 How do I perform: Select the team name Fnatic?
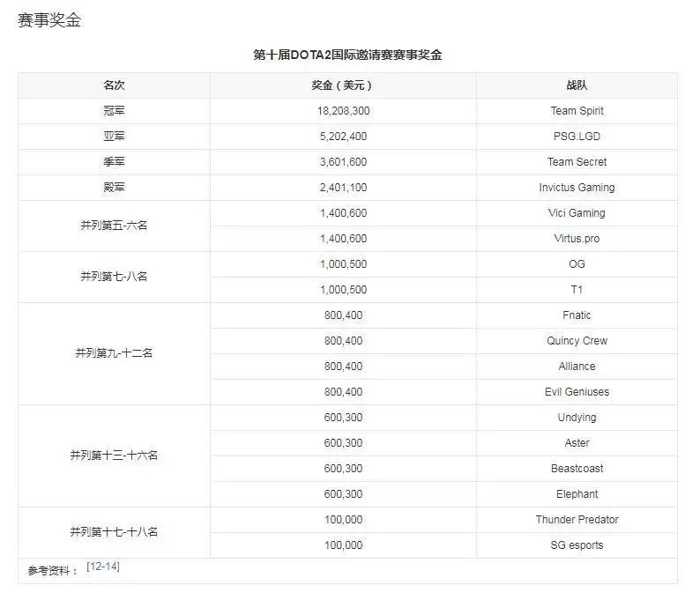[x=577, y=315]
